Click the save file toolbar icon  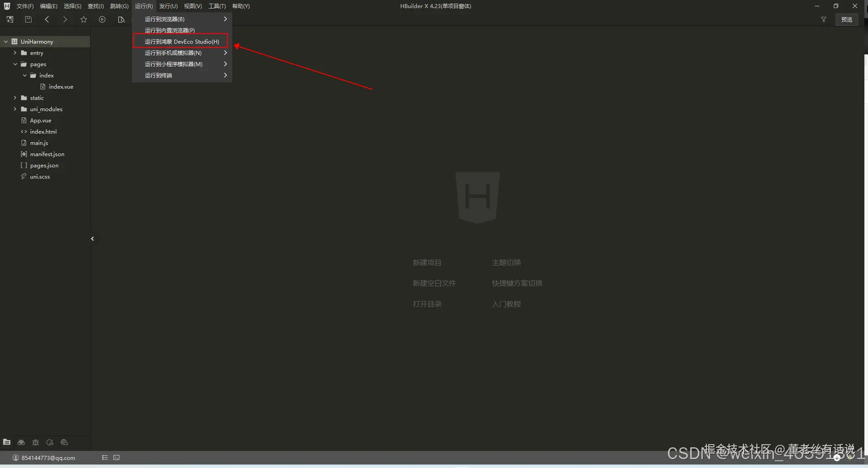[x=28, y=19]
